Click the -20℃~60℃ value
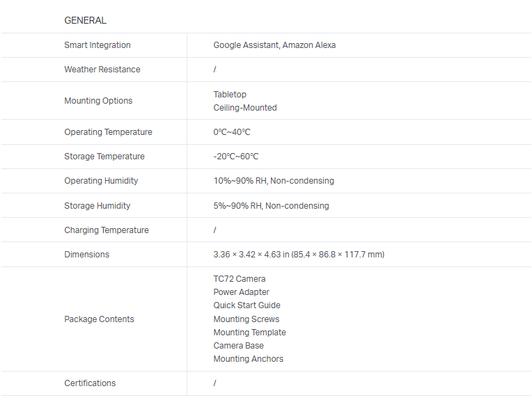 [x=236, y=157]
